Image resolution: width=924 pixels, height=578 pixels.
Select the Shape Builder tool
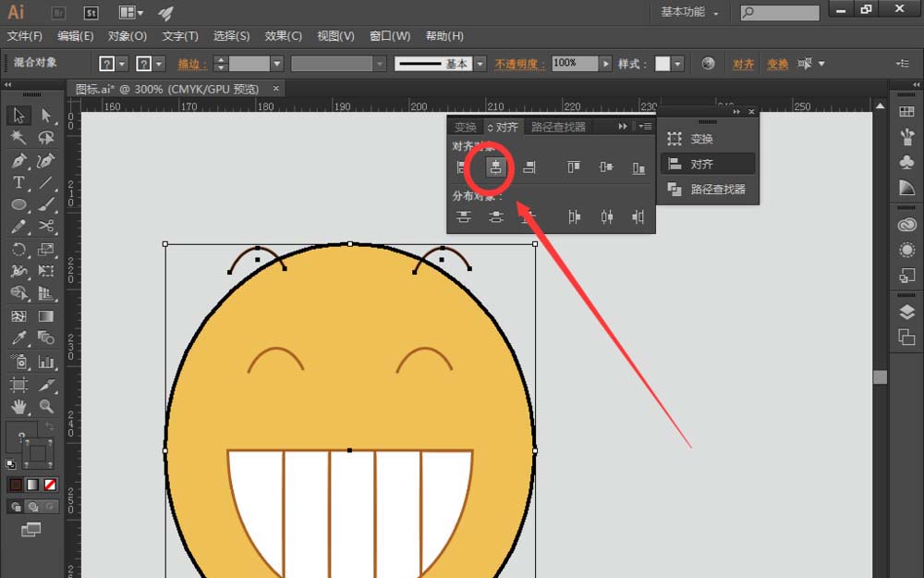[18, 293]
